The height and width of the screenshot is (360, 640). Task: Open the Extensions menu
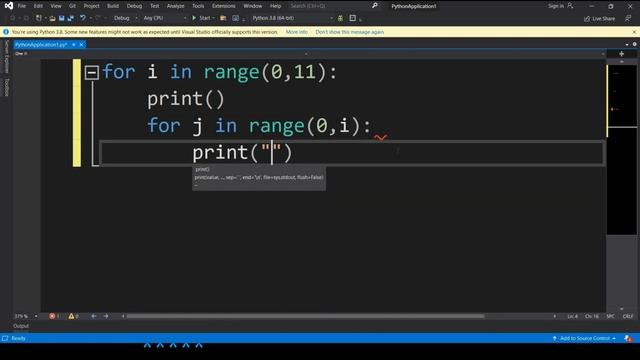coord(224,6)
